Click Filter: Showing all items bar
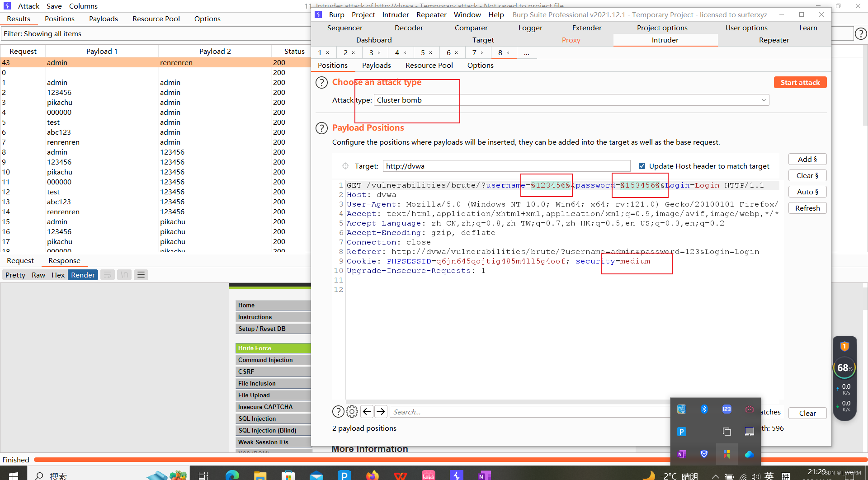The image size is (868, 480). (x=156, y=33)
